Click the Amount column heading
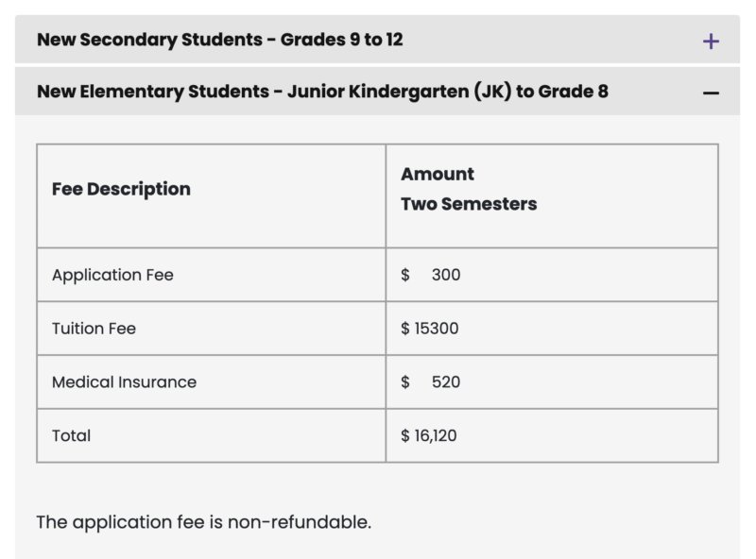 (x=438, y=174)
